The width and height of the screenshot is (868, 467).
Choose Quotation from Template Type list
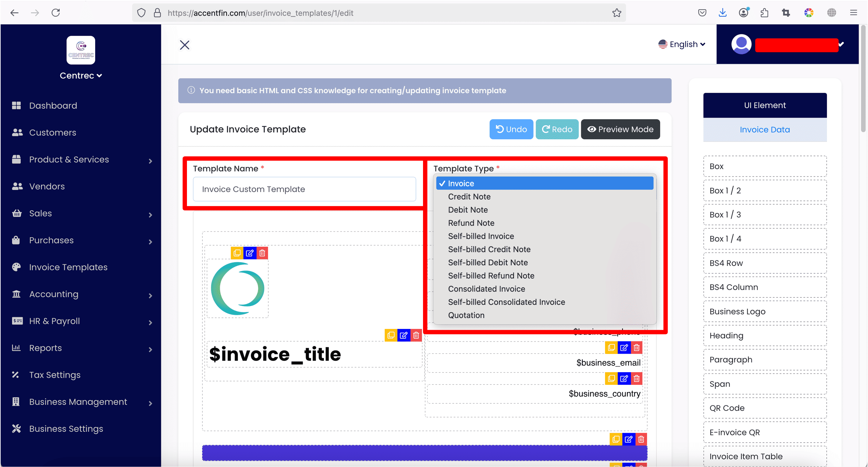pyautogui.click(x=466, y=315)
